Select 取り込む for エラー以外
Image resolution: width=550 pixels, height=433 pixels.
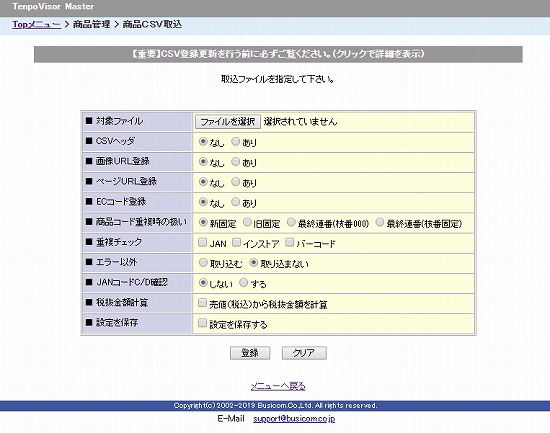pos(203,262)
